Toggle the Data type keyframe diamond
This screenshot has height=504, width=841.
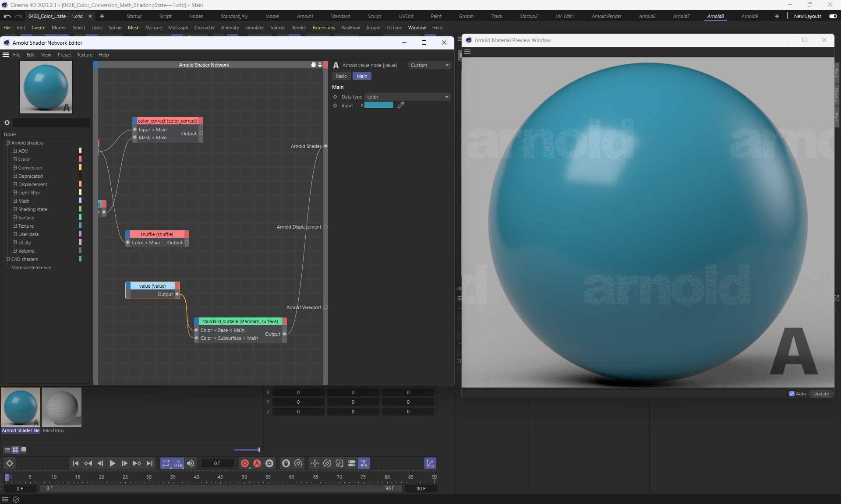335,97
